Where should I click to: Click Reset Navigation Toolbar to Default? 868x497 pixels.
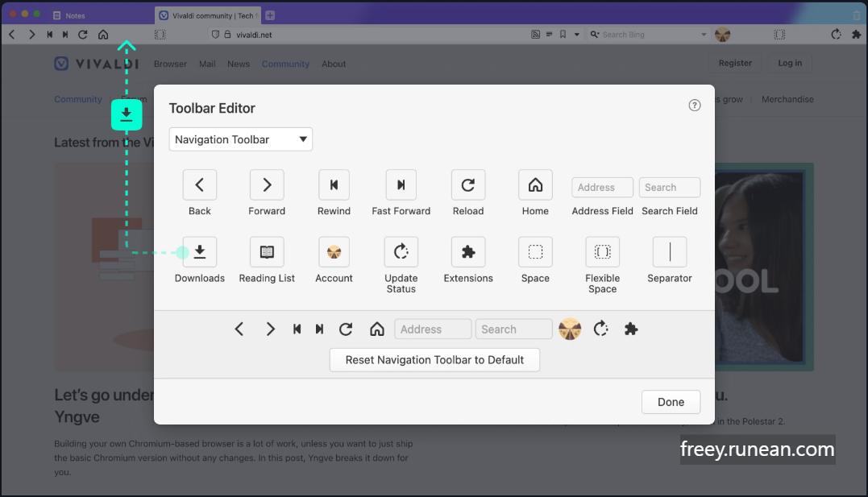click(x=434, y=360)
